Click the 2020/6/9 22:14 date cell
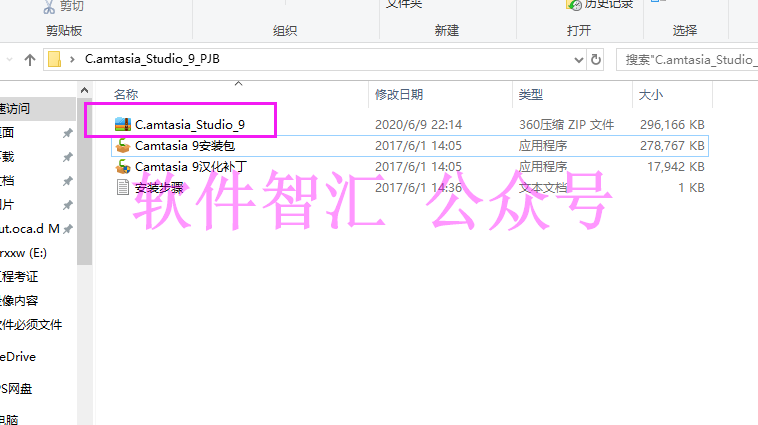Image resolution: width=758 pixels, height=425 pixels. point(418,125)
